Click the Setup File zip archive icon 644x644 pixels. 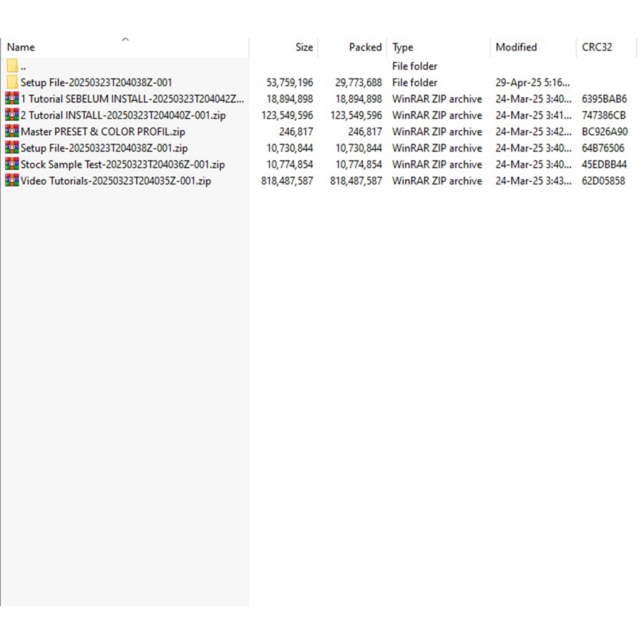click(x=12, y=148)
